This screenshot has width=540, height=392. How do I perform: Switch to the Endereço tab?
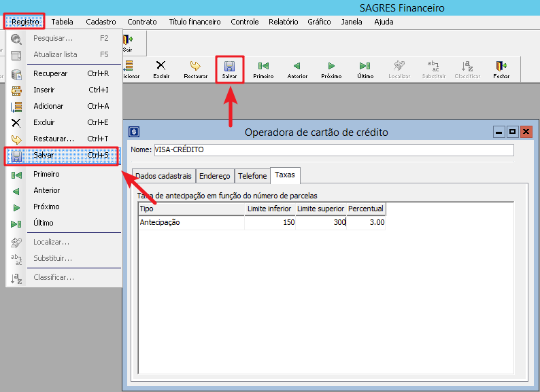[214, 176]
